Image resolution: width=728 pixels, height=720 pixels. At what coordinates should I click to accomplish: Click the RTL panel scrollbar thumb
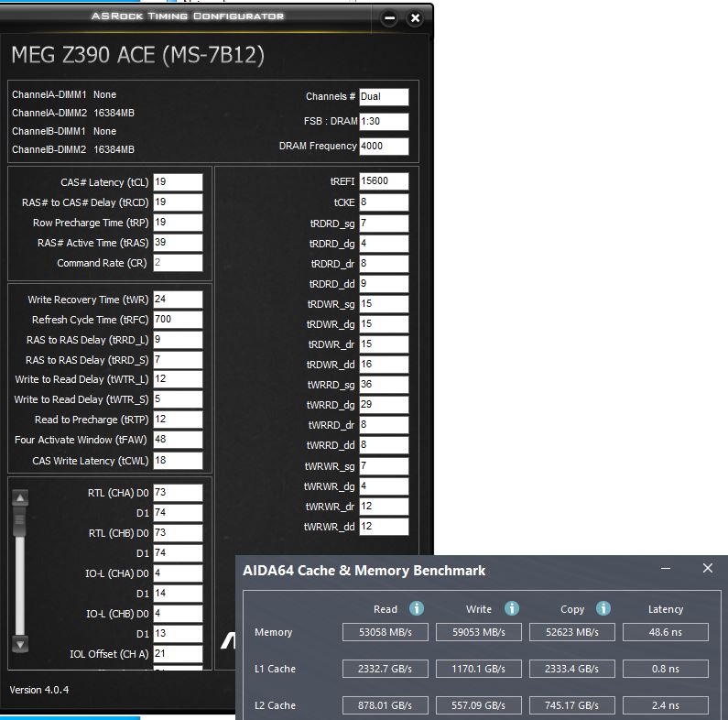tap(19, 519)
